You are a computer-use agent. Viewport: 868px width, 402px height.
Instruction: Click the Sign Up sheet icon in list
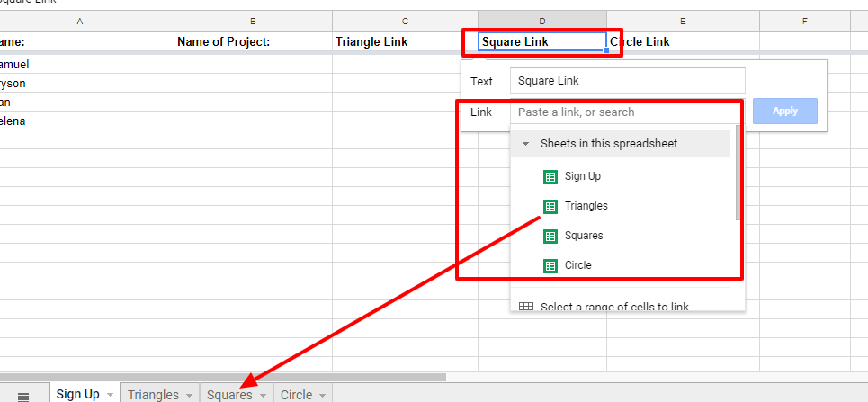(550, 176)
